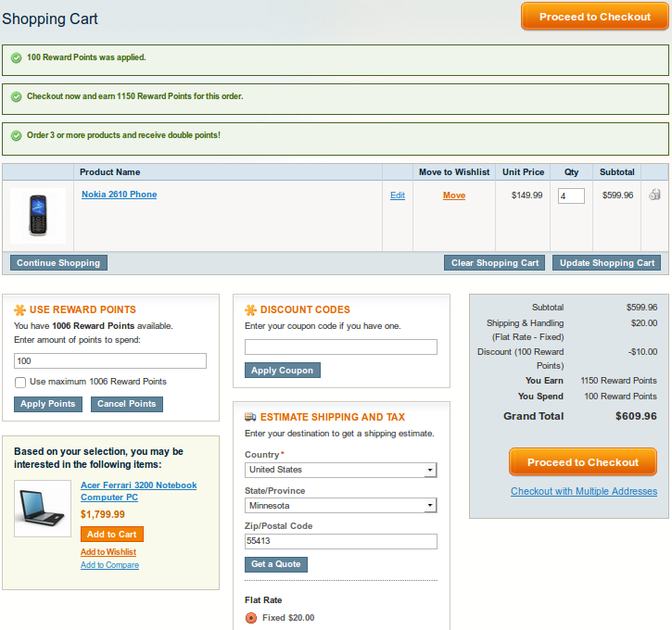This screenshot has height=630, width=672.
Task: Open the Nokia 2610 Phone product link
Action: [119, 195]
